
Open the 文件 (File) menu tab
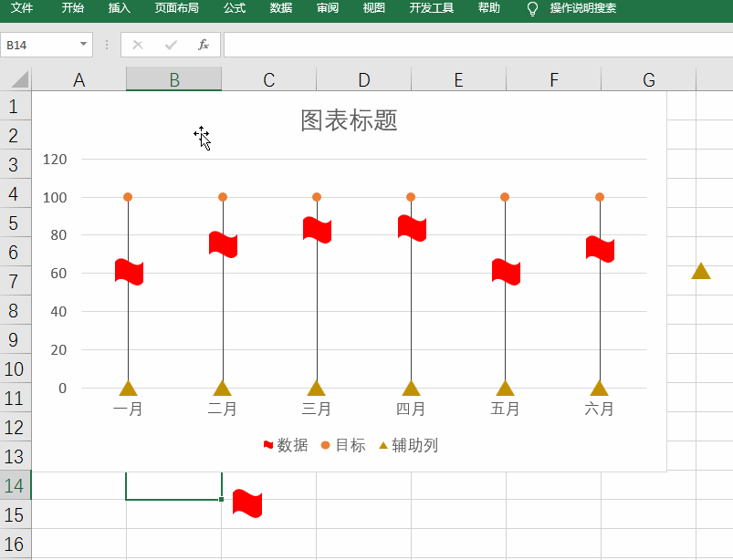(22, 8)
